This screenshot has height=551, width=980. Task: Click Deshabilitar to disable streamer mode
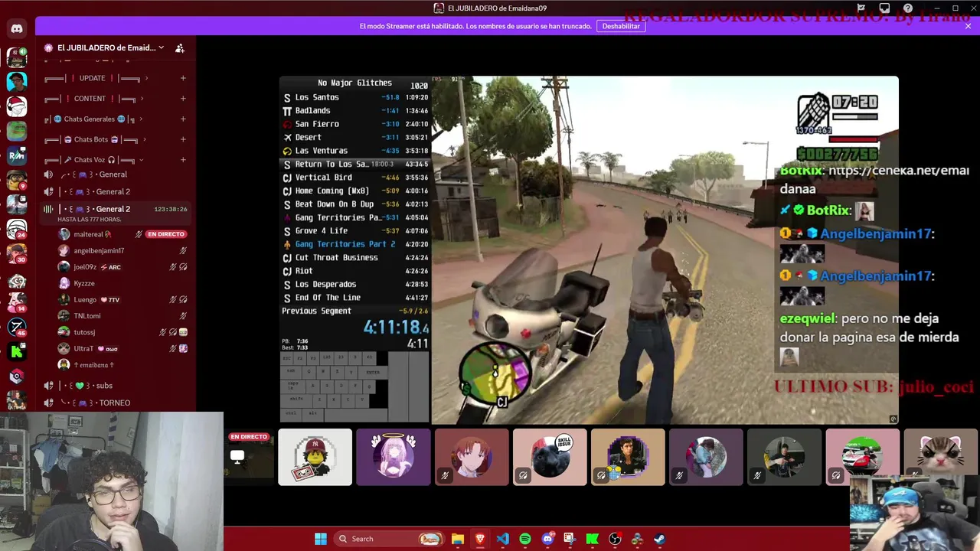pos(621,26)
